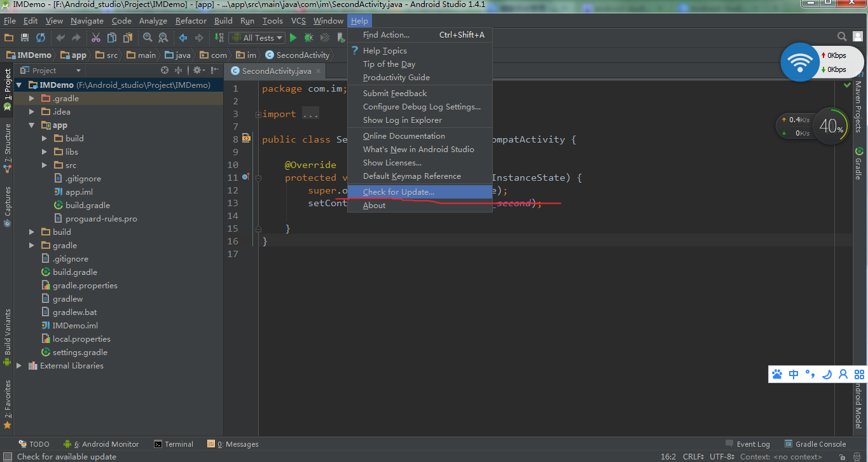This screenshot has width=868, height=462.
Task: Open All Tests run configuration dropdown
Action: 257,38
